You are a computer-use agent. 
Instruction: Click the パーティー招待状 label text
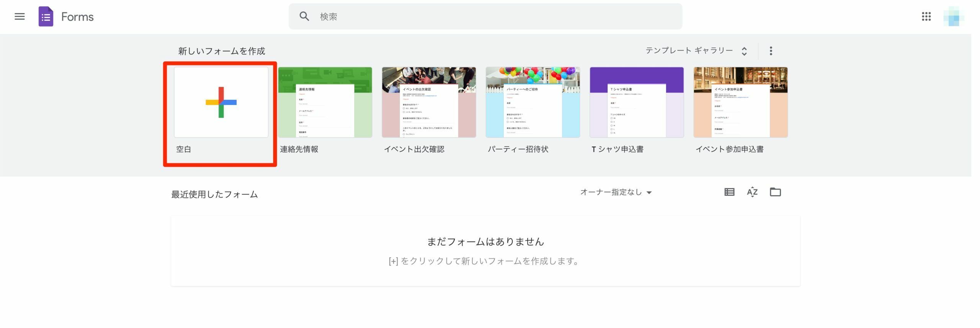click(x=518, y=149)
